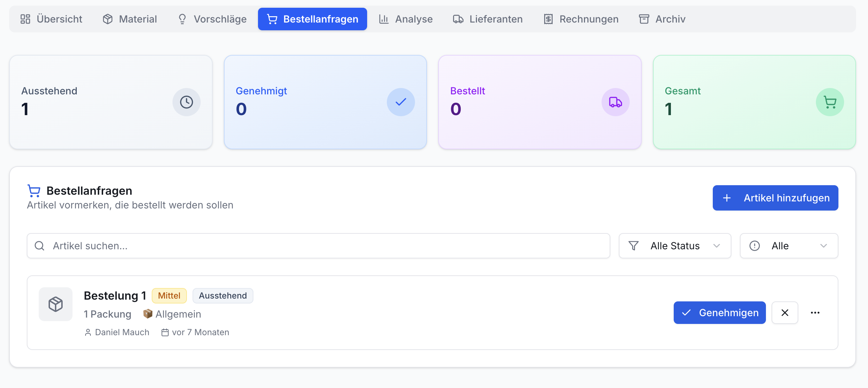
Task: Go to the Analyse tab
Action: point(406,19)
